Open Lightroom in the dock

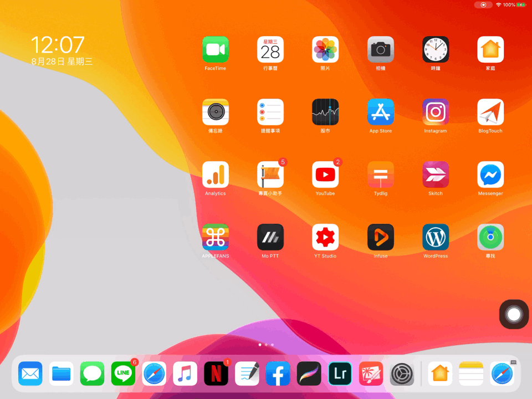point(340,374)
